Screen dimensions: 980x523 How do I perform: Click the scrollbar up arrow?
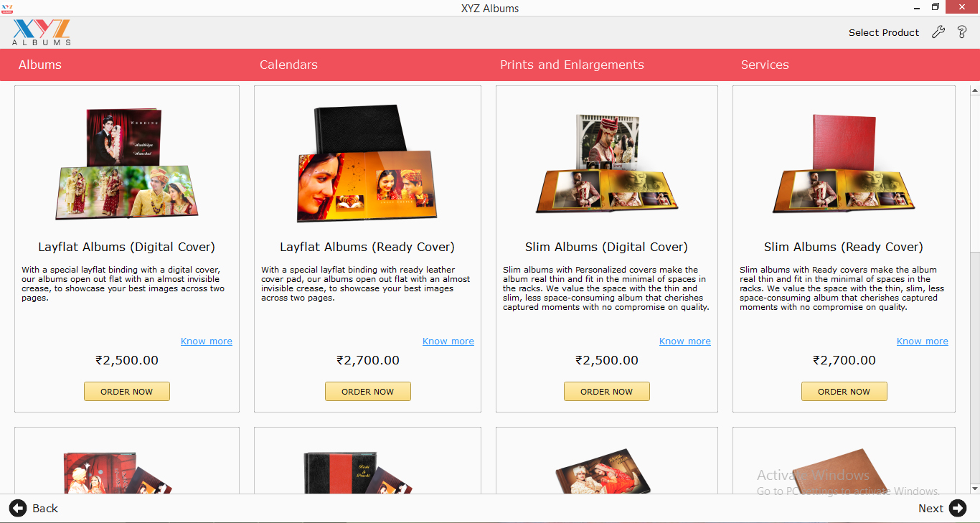975,90
